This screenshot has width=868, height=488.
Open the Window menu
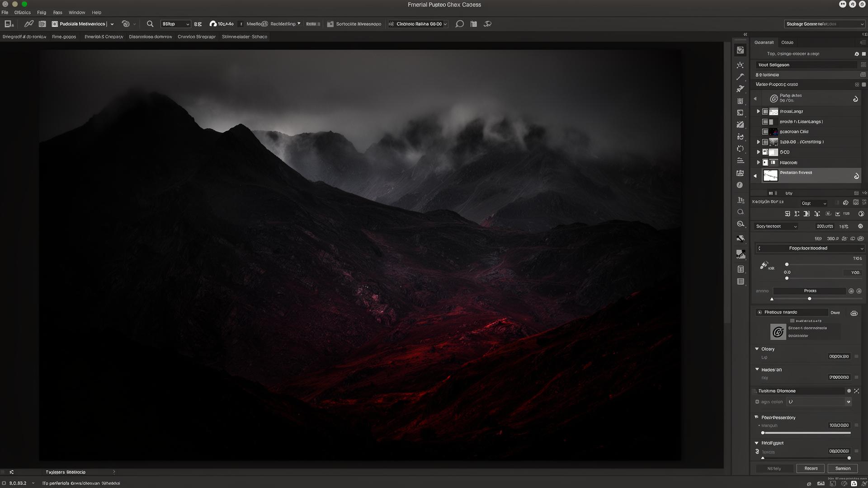(x=77, y=13)
